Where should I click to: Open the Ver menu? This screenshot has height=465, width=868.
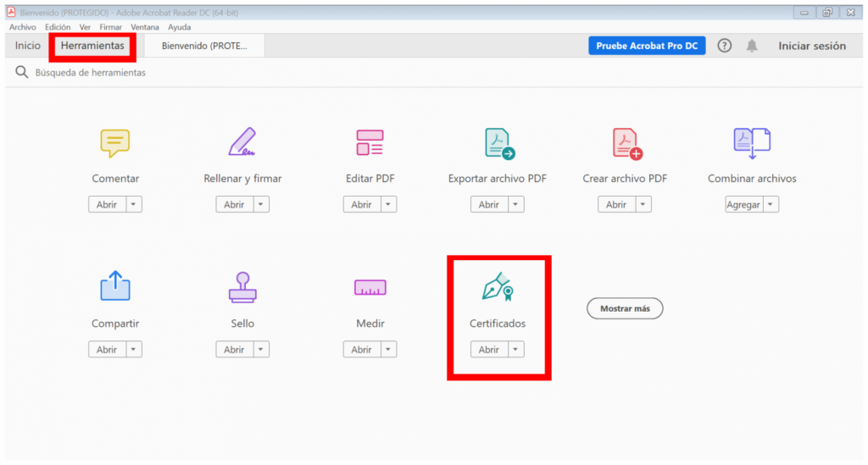pyautogui.click(x=85, y=27)
